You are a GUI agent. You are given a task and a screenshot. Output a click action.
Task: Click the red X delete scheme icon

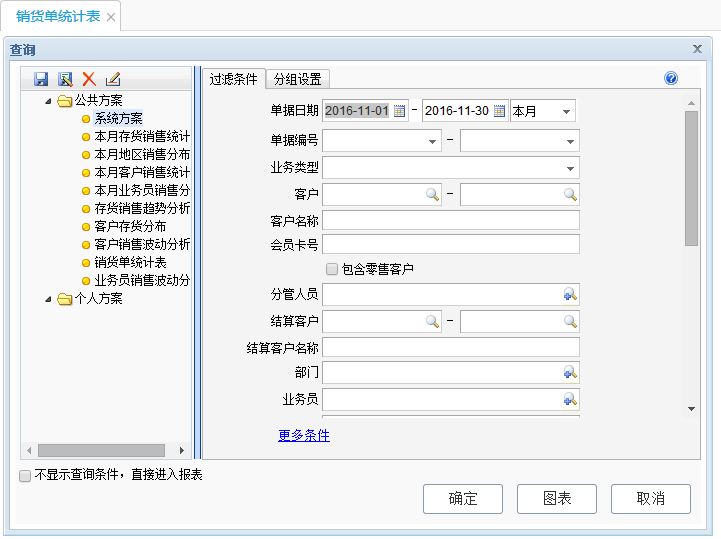(89, 79)
